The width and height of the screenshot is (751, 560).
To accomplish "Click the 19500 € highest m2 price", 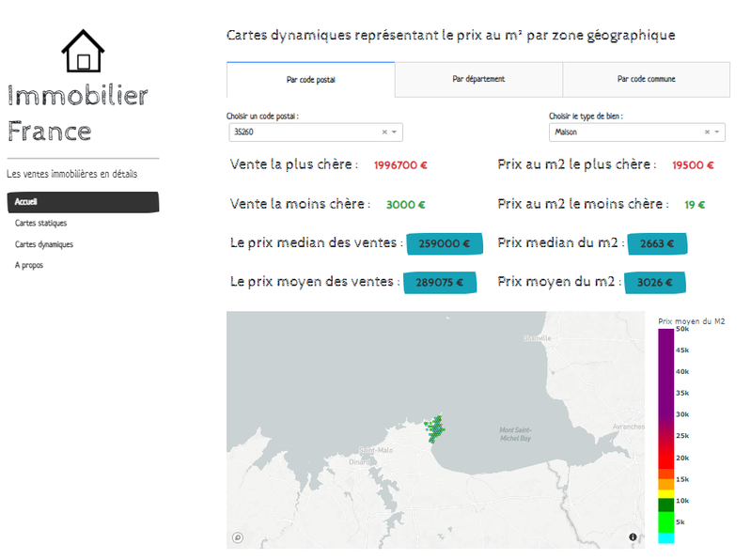I will [693, 165].
